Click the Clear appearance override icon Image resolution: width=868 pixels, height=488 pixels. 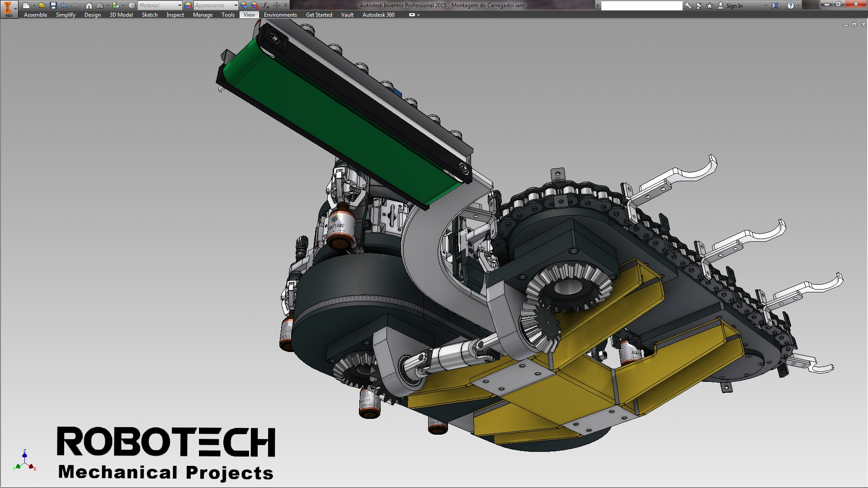click(x=255, y=5)
